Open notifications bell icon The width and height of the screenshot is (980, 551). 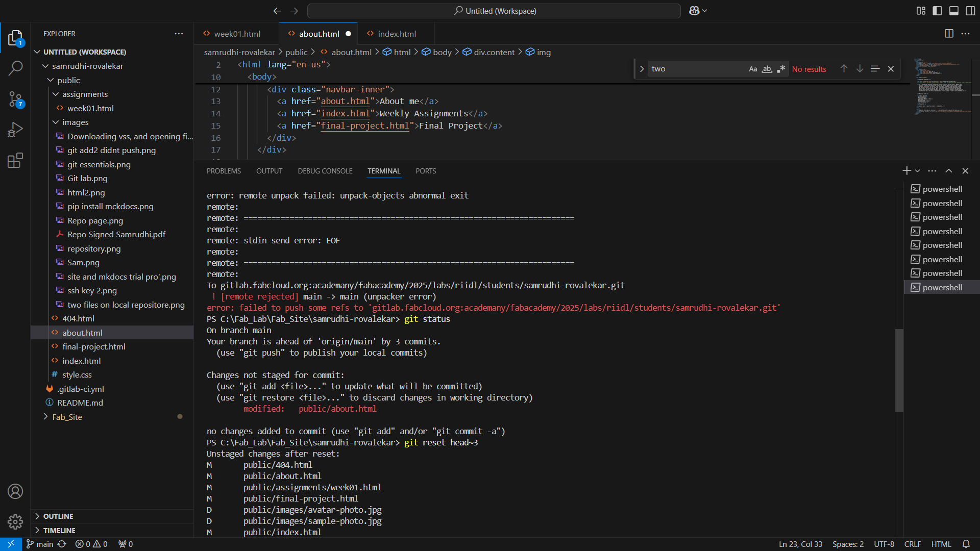coord(966,544)
